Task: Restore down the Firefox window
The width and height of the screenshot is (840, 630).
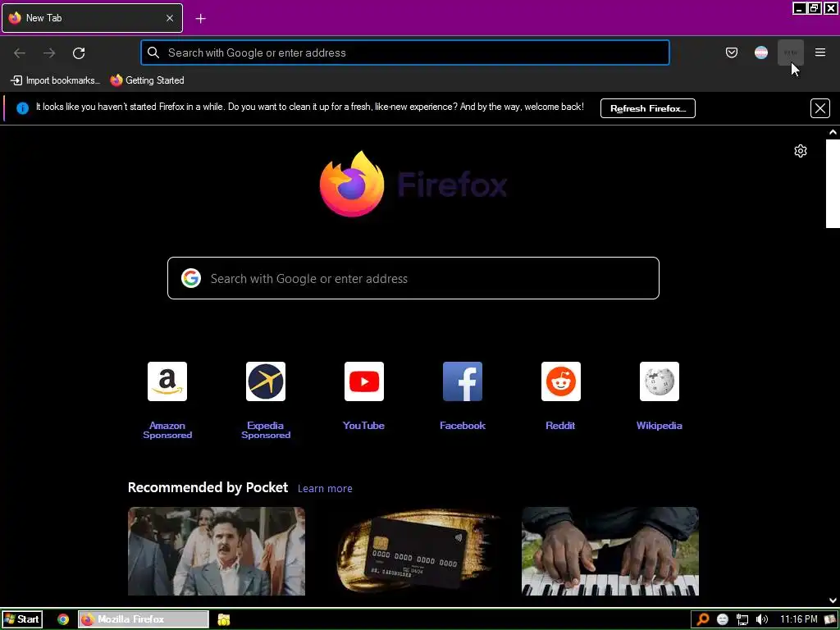Action: click(x=815, y=8)
